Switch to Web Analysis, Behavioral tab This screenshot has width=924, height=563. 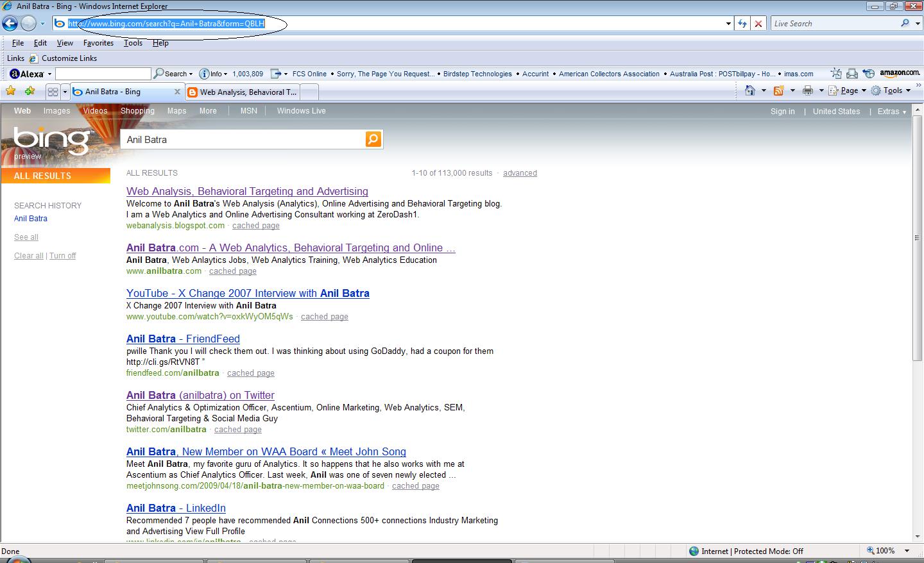pos(243,92)
